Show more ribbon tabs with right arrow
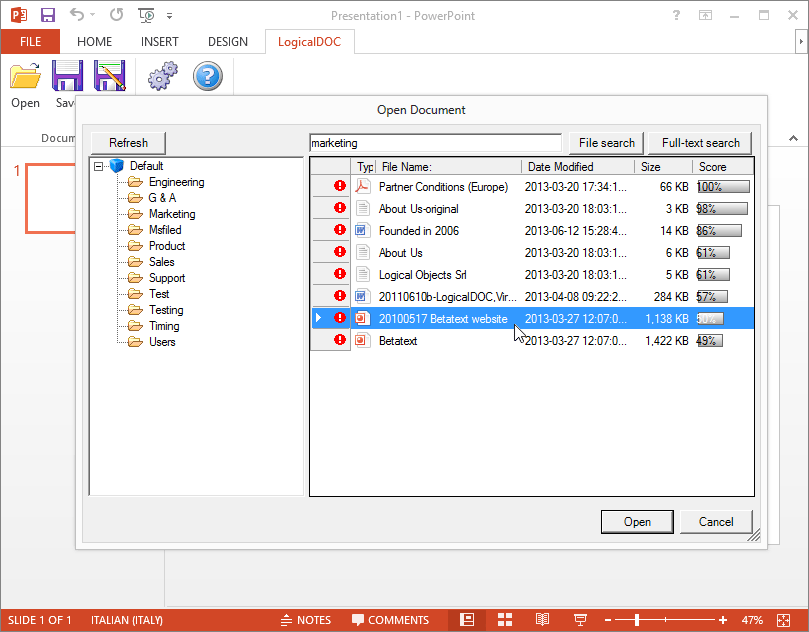Screen dimensions: 809x632 coord(801,41)
